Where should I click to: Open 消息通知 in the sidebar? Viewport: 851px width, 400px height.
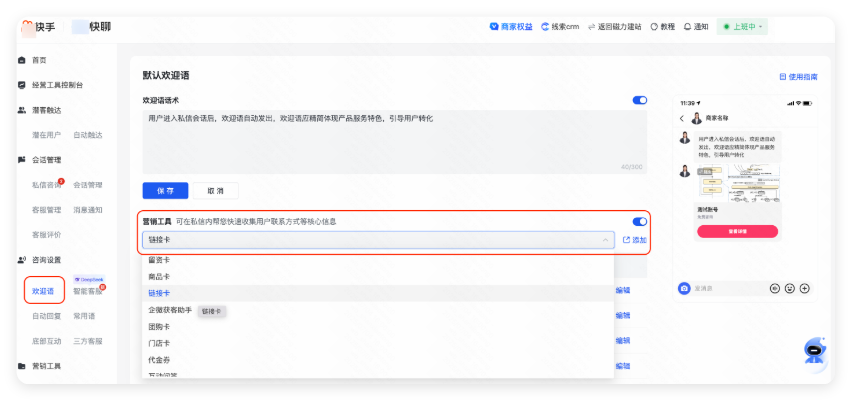click(88, 210)
